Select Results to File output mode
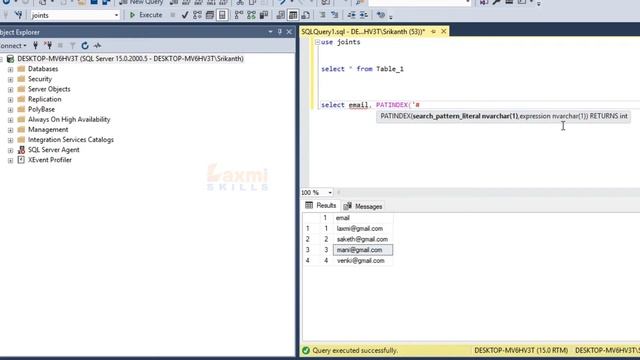This screenshot has height=360, width=640. click(x=305, y=15)
